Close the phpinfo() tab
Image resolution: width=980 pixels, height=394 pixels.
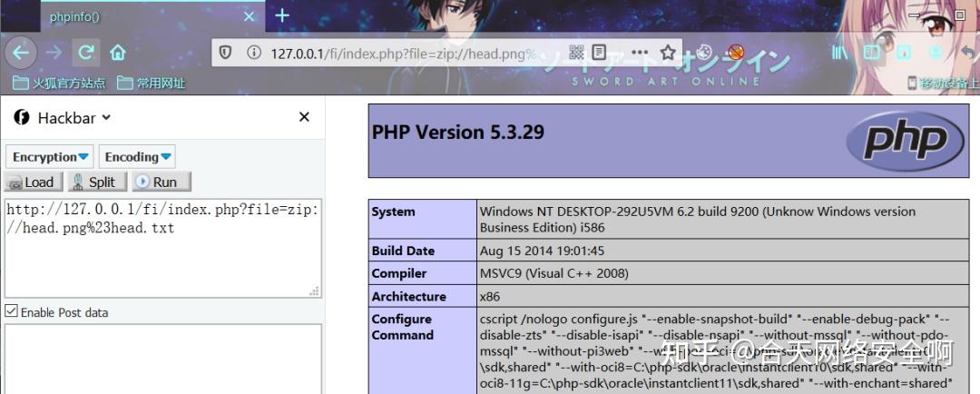(x=249, y=16)
